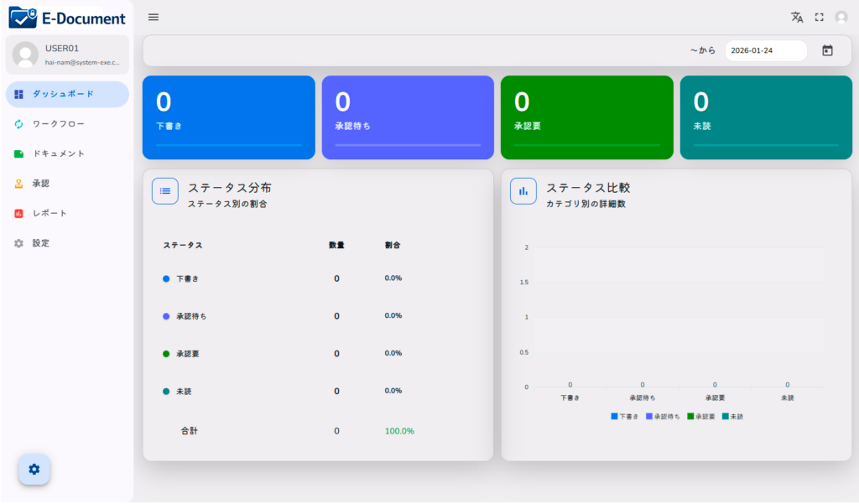Viewport: 859px width, 504px height.
Task: Click the green 承認要 summary card
Action: coord(587,117)
